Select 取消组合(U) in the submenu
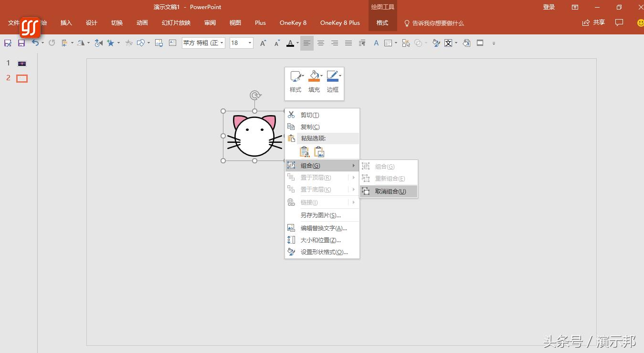Screen dimensions: 644x353 [390, 192]
